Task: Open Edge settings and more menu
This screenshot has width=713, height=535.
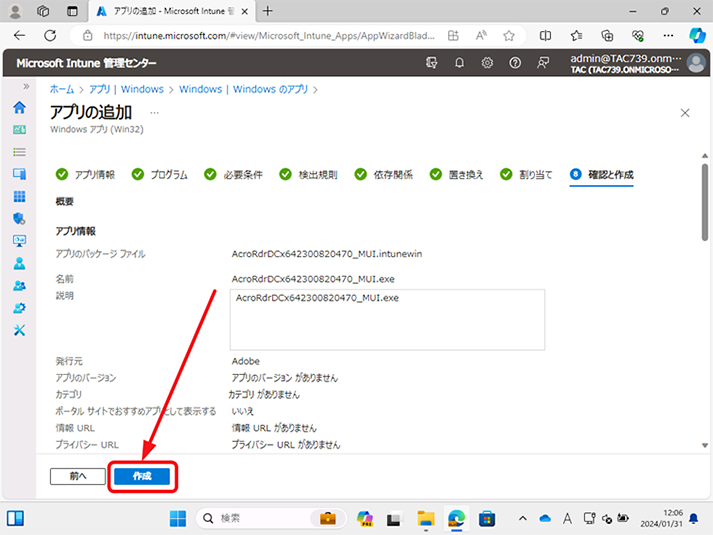Action: tap(668, 35)
